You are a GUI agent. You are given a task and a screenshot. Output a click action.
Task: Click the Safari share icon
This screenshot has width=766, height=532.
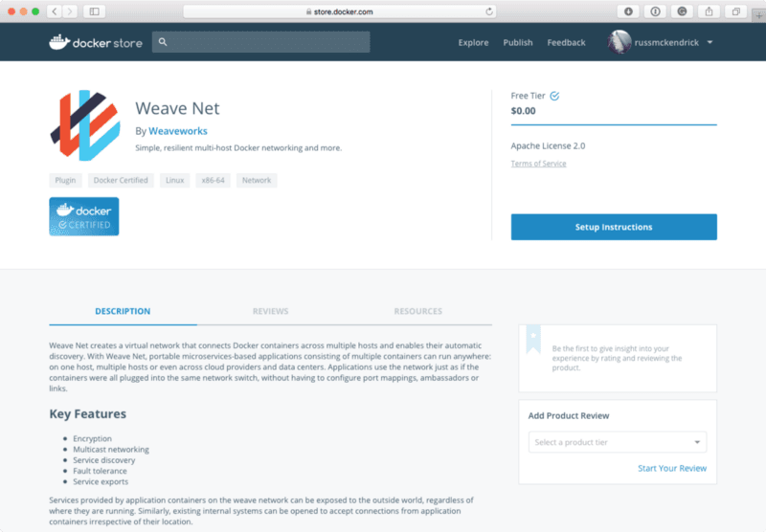(x=710, y=11)
